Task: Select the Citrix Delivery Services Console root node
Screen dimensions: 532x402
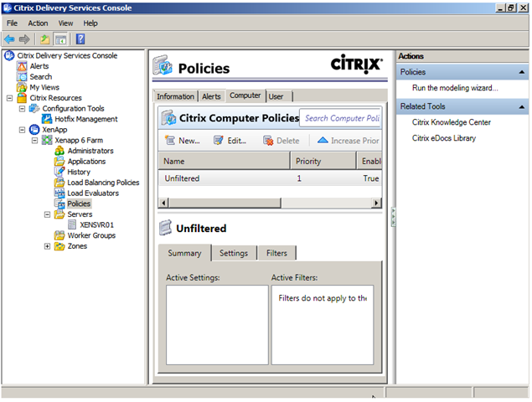Action: point(67,55)
